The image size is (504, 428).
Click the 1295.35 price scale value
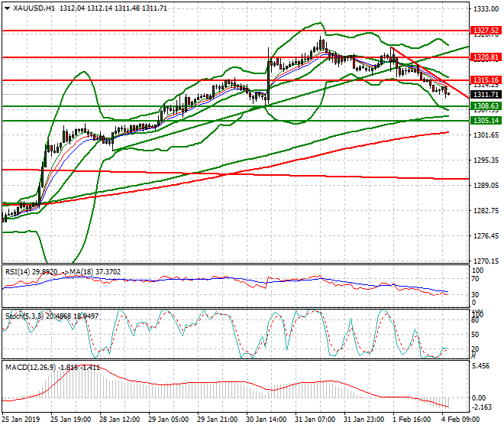click(x=486, y=160)
